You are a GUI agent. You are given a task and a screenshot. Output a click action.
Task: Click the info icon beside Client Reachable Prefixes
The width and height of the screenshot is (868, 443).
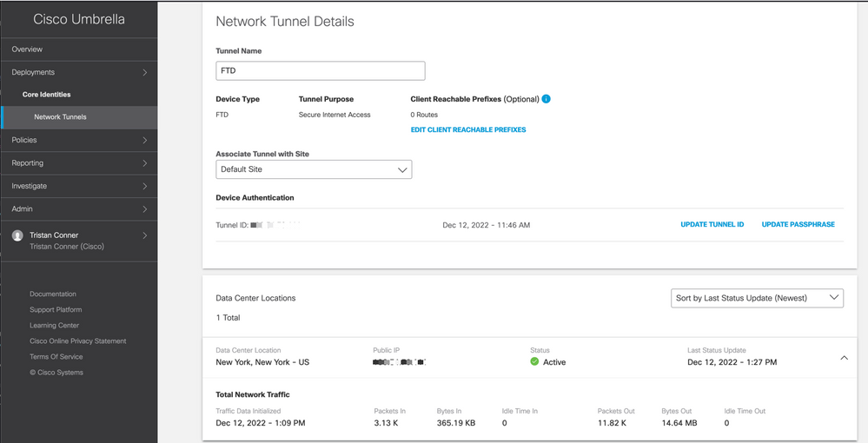point(546,99)
